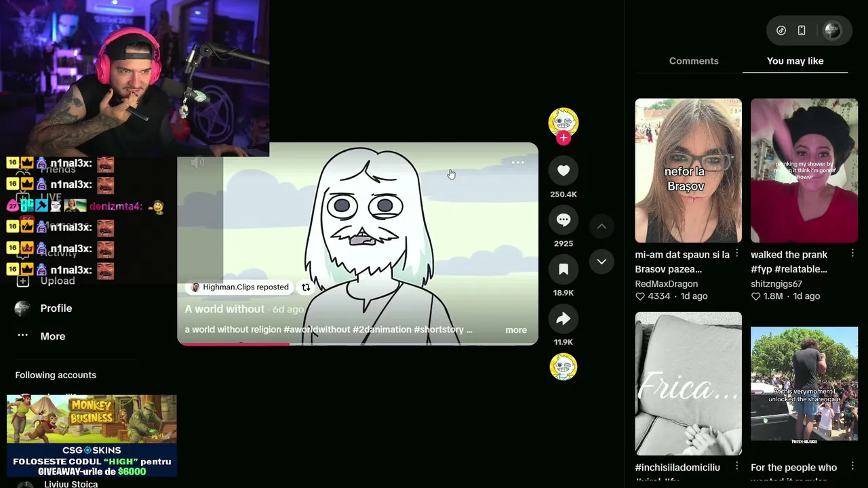The height and width of the screenshot is (488, 868).
Task: Click the 'mi-am dat spaun si la Brasov' caption
Action: pos(682,262)
